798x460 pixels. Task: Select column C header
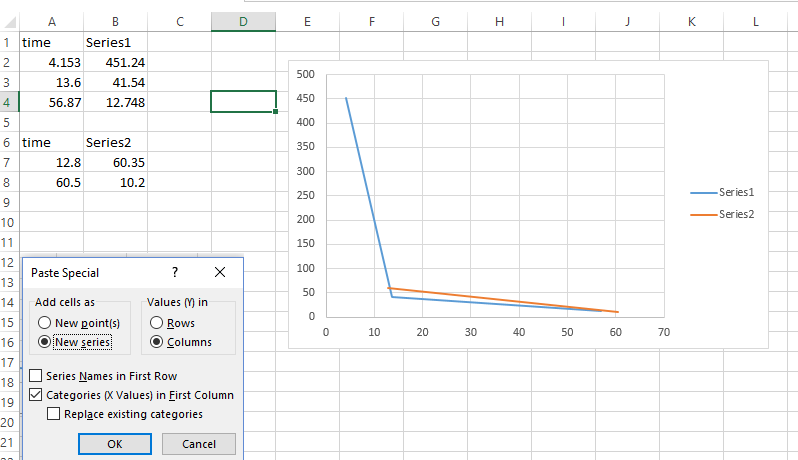180,22
